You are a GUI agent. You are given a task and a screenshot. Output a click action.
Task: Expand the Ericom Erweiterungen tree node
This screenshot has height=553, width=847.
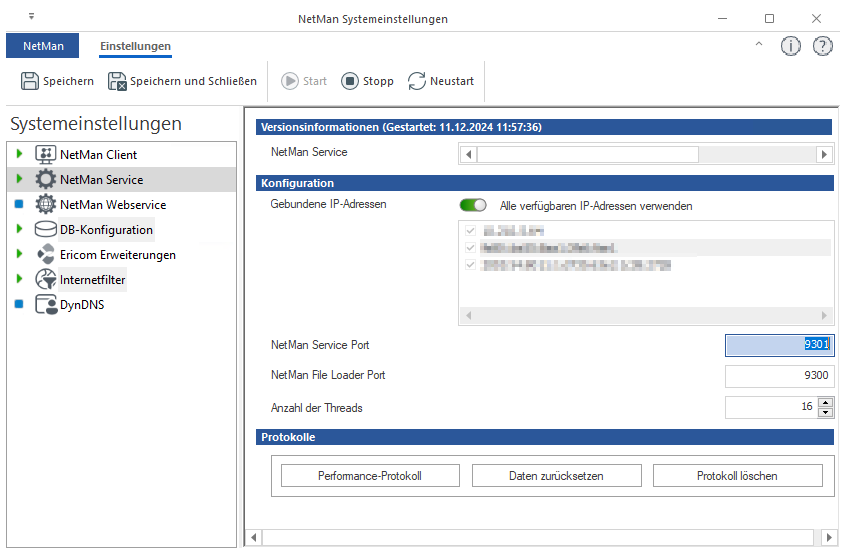19,255
